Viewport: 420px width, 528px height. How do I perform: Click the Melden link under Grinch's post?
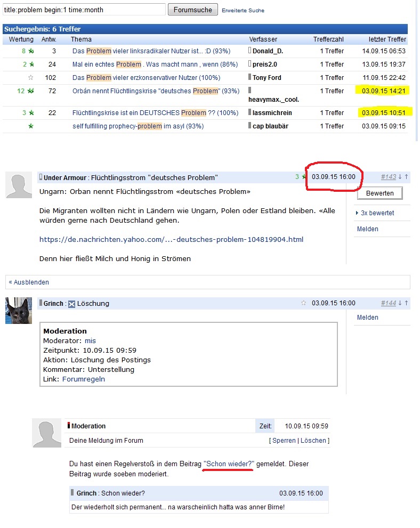click(367, 318)
